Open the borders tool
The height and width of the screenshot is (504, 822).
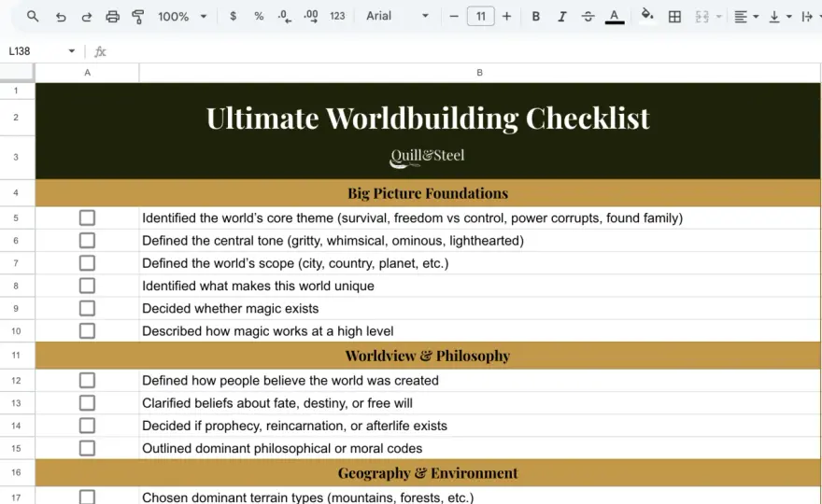pyautogui.click(x=674, y=17)
